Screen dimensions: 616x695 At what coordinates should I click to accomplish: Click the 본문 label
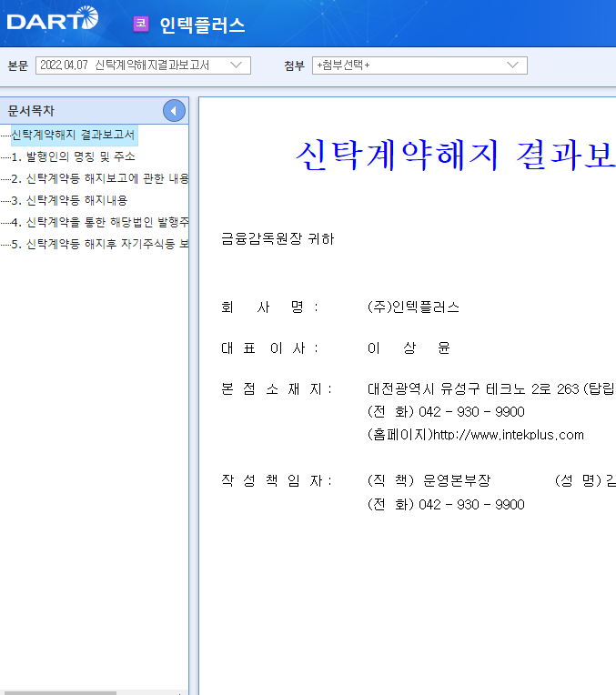18,66
